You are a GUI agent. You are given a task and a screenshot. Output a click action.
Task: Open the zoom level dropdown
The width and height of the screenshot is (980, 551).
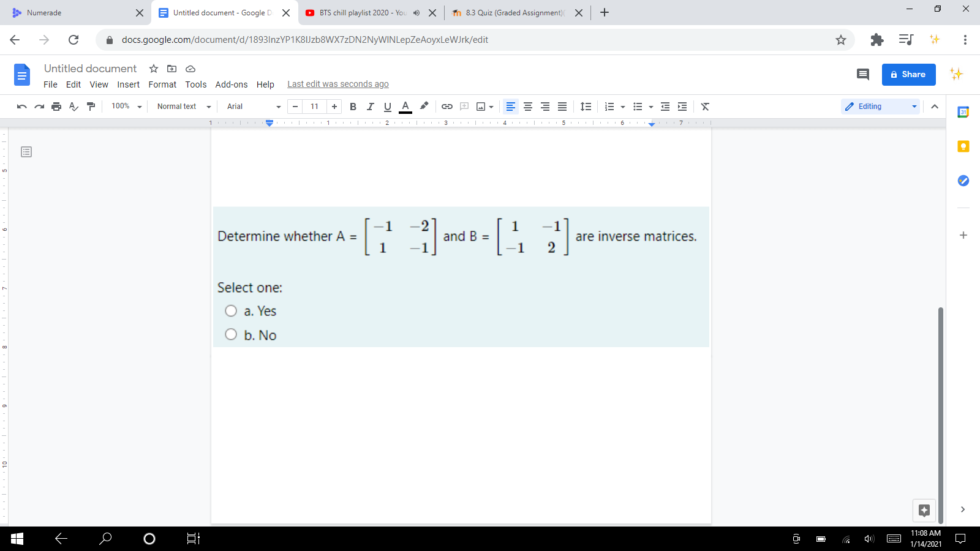[126, 107]
